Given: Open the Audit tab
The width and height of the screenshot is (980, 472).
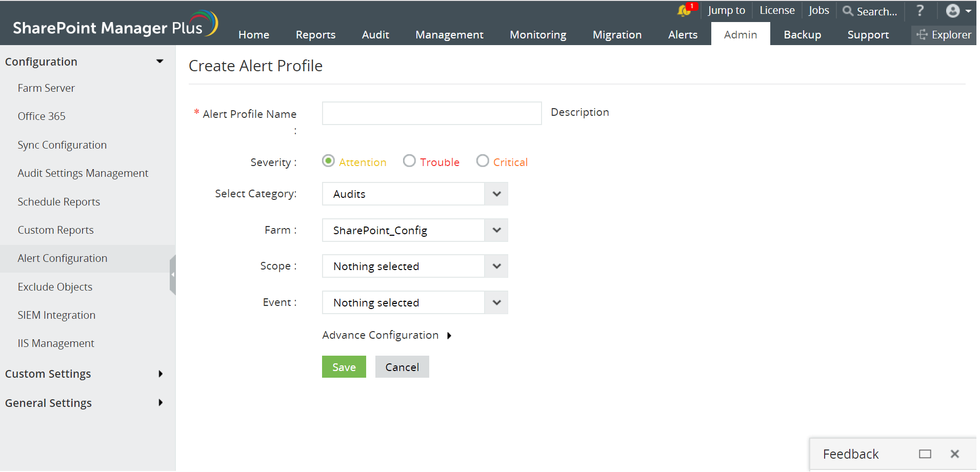Looking at the screenshot, I should click(x=375, y=35).
